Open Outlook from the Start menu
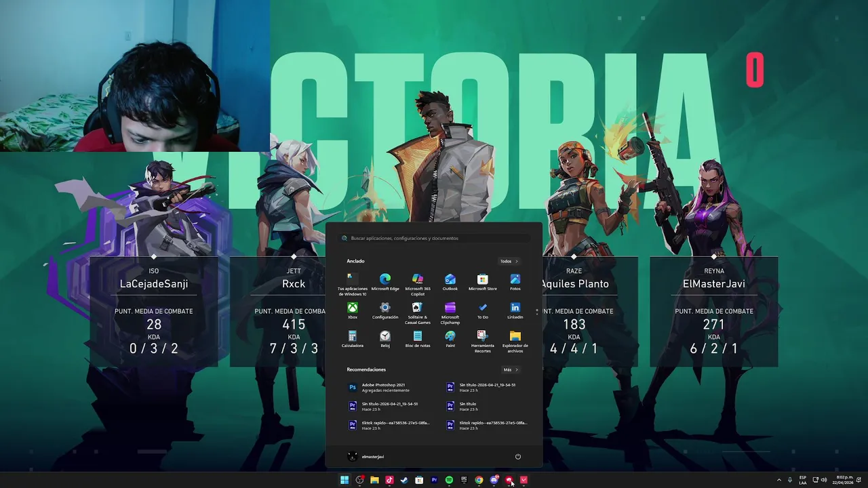The image size is (868, 488). (x=450, y=282)
